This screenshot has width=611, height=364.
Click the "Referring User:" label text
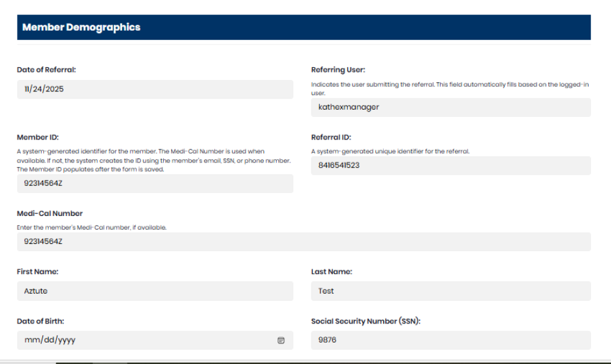pyautogui.click(x=338, y=70)
